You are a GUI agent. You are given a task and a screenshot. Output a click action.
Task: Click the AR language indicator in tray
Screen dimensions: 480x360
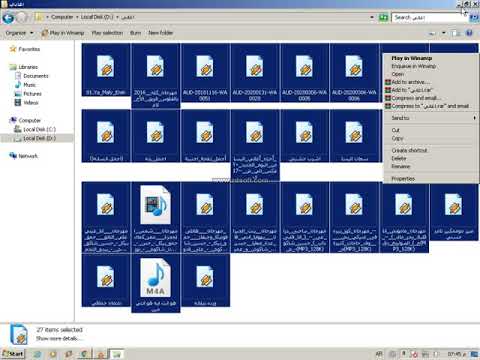(379, 354)
